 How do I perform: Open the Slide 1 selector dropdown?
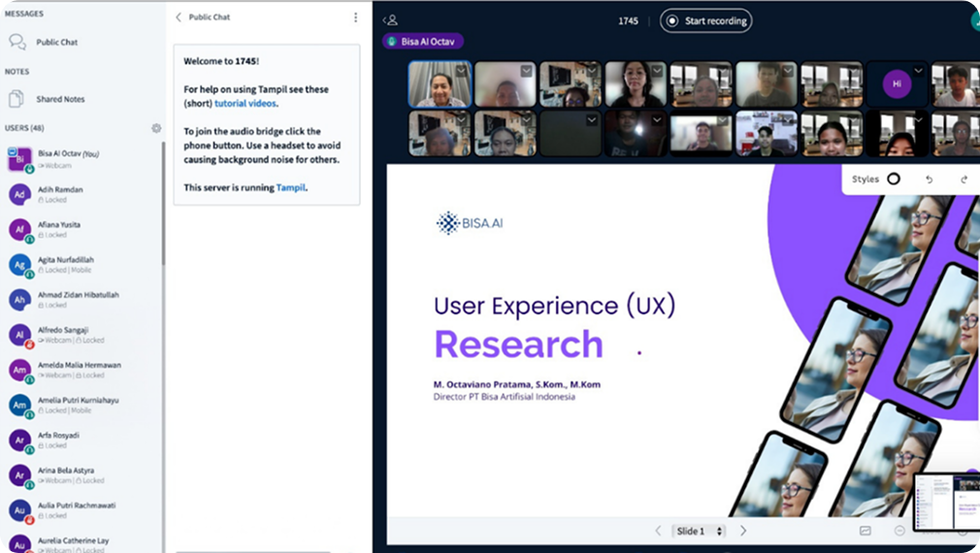click(x=700, y=531)
